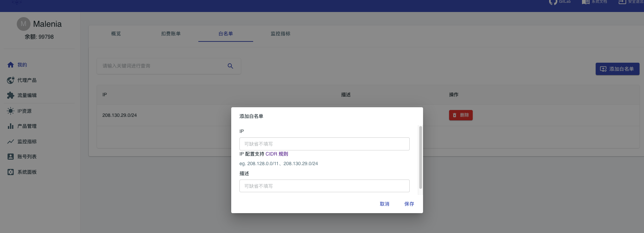Click the puzzle icon for 流量编辑
This screenshot has width=644, height=233.
(x=11, y=95)
